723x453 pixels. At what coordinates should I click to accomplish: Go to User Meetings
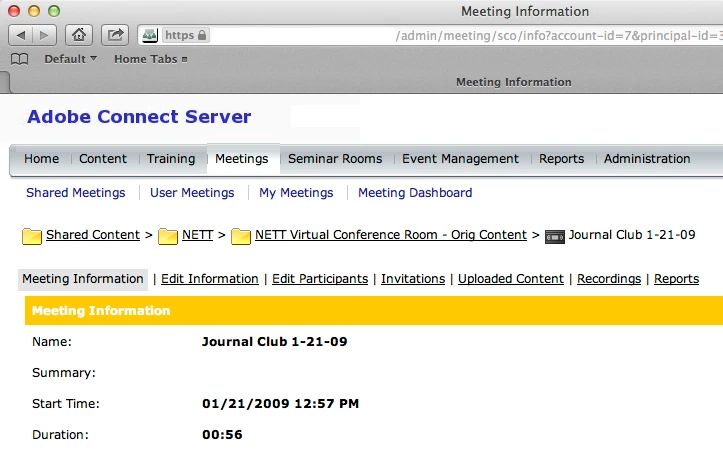click(x=192, y=193)
